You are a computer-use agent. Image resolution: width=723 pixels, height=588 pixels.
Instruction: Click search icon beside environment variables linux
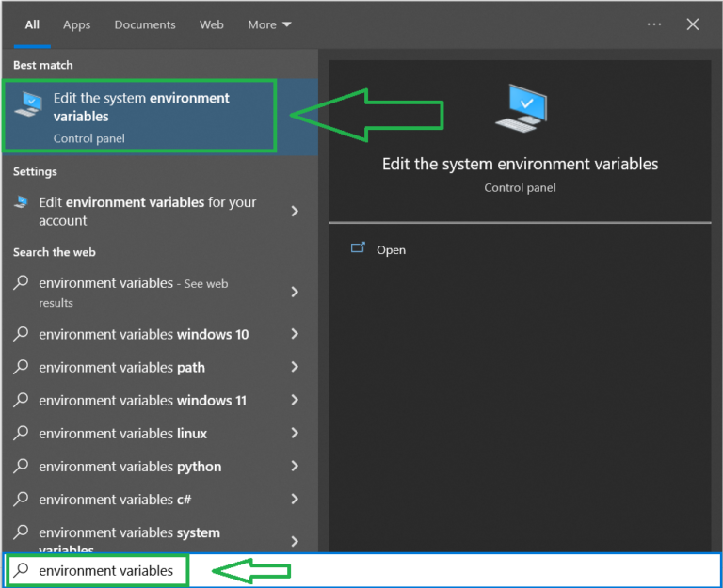coord(21,433)
